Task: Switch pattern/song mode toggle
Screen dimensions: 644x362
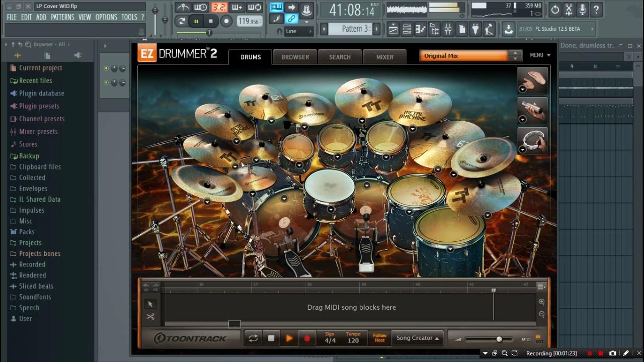Action: pos(182,21)
